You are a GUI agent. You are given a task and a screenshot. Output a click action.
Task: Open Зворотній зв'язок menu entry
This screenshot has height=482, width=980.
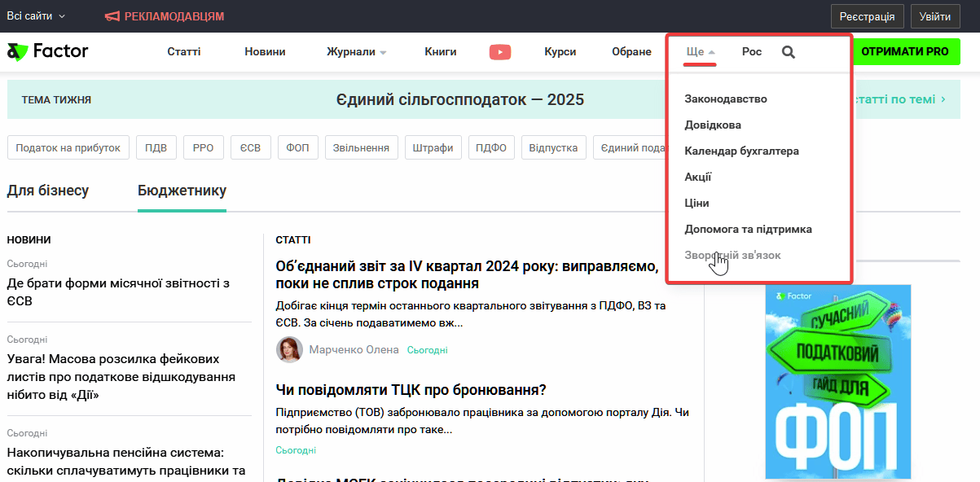coord(732,256)
